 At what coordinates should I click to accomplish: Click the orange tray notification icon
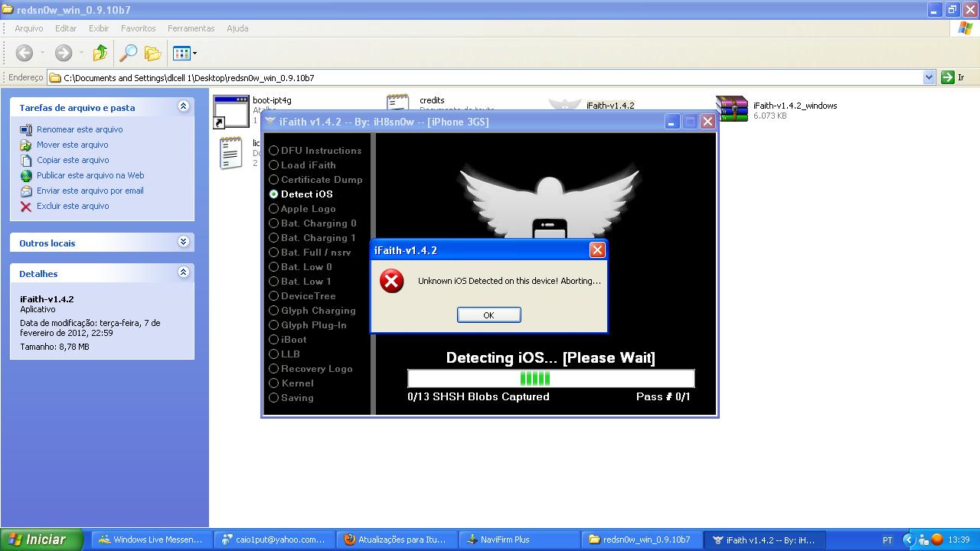937,540
